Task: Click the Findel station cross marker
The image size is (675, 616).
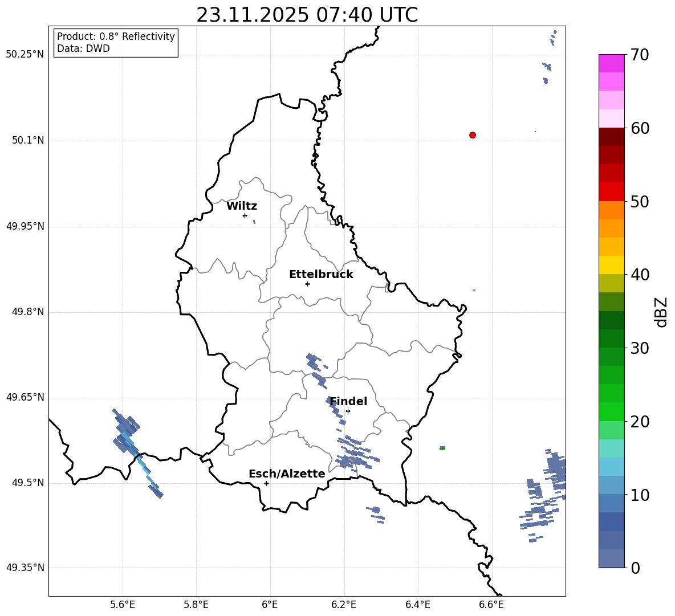Action: (348, 411)
